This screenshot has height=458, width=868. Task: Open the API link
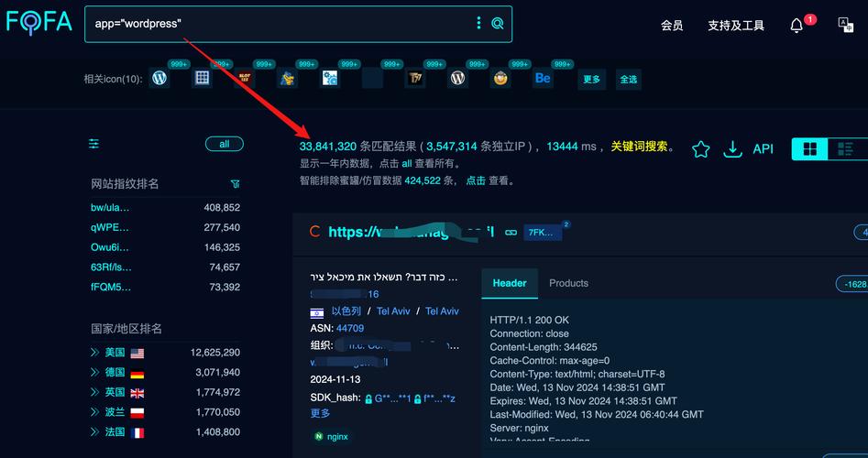(x=763, y=148)
